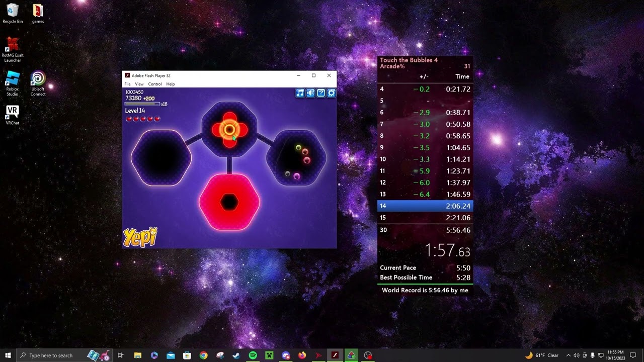
Task: Open the taskbar clock and calendar
Action: click(615, 355)
